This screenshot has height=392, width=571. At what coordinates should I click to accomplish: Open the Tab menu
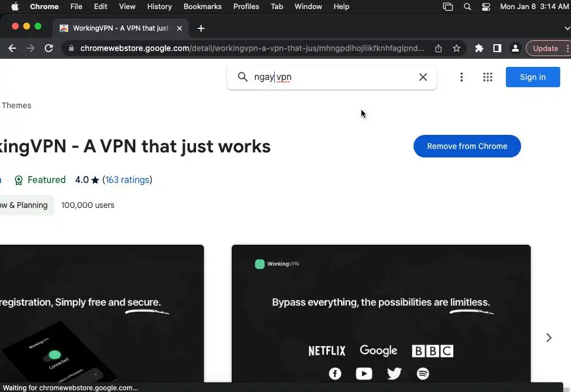pos(277,7)
